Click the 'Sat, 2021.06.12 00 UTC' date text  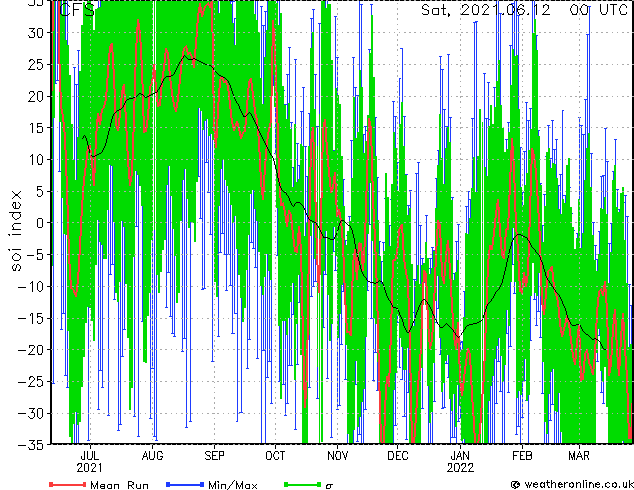click(x=524, y=10)
